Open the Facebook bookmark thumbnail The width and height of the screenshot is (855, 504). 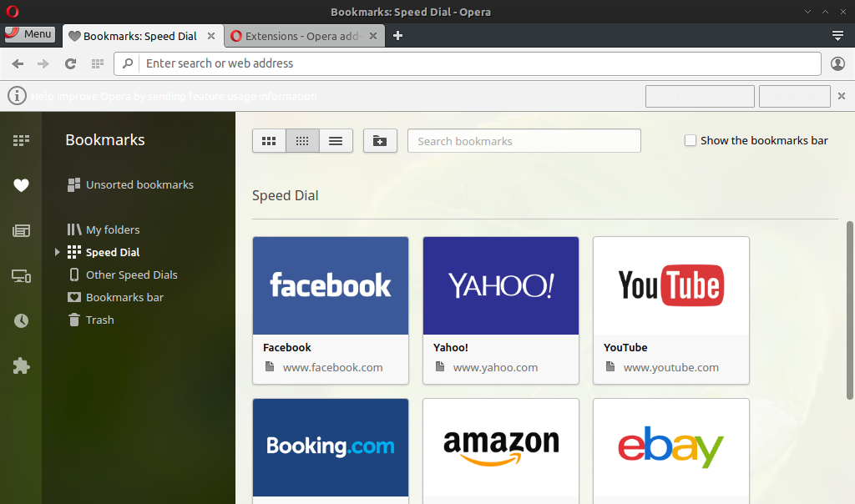click(331, 285)
